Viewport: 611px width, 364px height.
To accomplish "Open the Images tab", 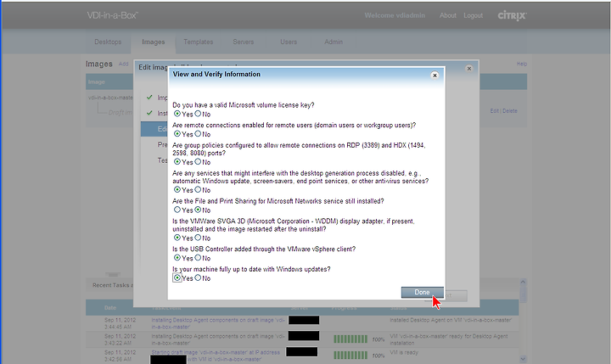I will (x=153, y=42).
